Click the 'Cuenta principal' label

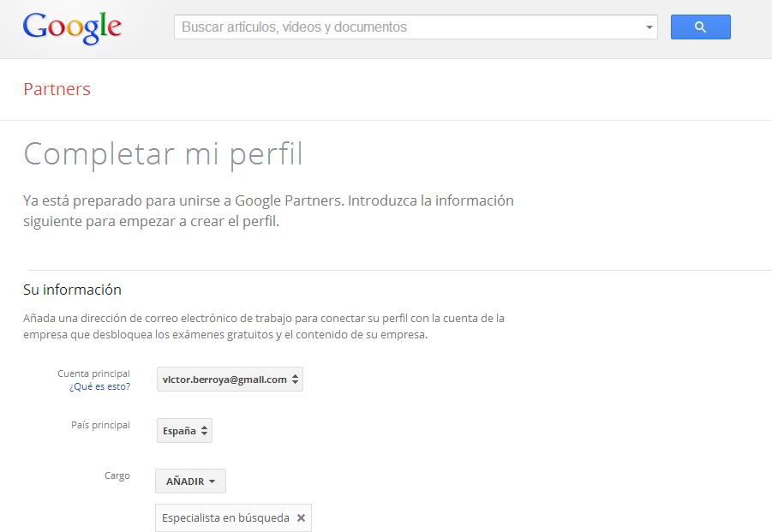(x=93, y=374)
